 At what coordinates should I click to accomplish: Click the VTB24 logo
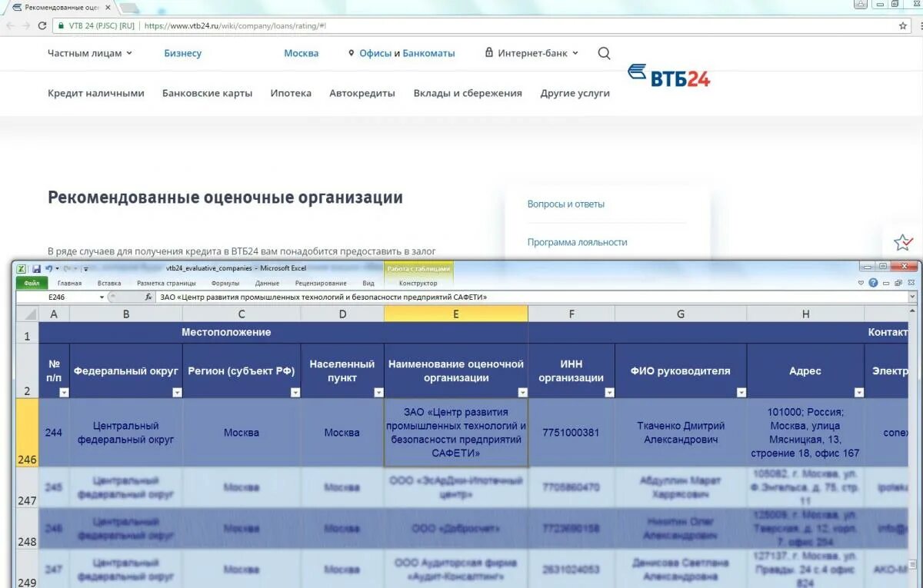(668, 75)
